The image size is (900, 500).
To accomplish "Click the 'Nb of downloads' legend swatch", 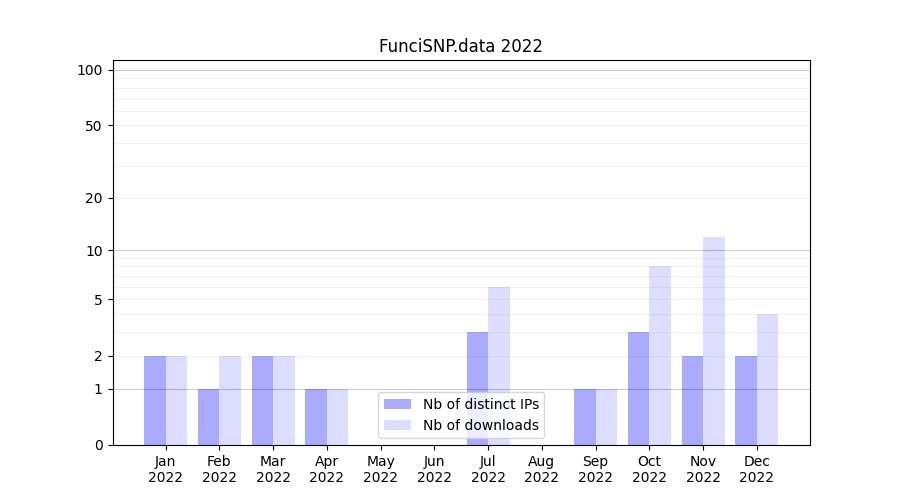I will tap(397, 425).
